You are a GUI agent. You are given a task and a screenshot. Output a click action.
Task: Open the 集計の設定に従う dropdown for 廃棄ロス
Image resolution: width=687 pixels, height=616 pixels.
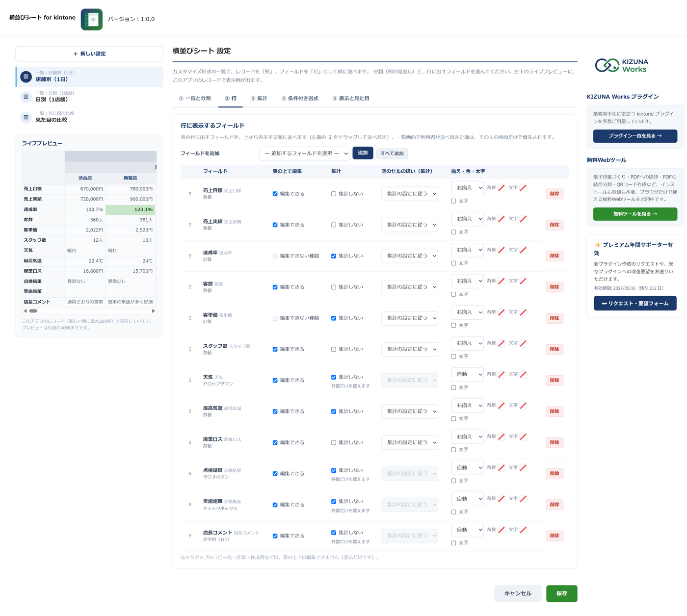pyautogui.click(x=410, y=442)
